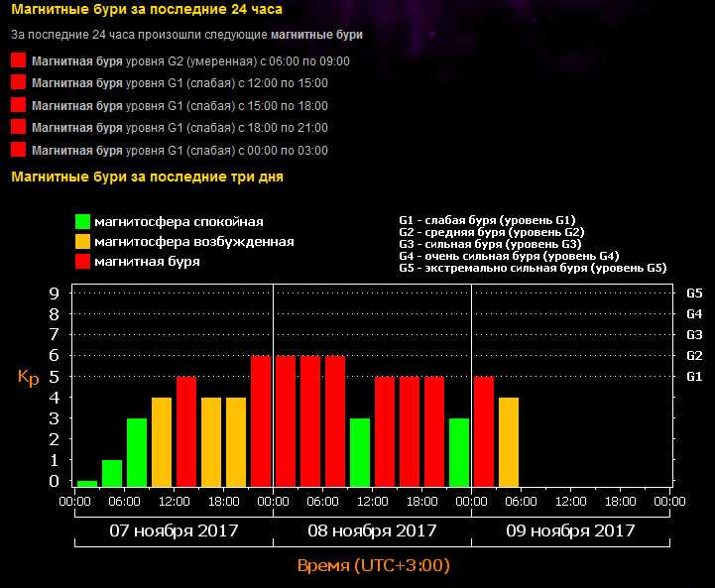Click the green Kp 3 bar at 09:00 on 08 ноября
The width and height of the screenshot is (715, 588).
click(360, 452)
